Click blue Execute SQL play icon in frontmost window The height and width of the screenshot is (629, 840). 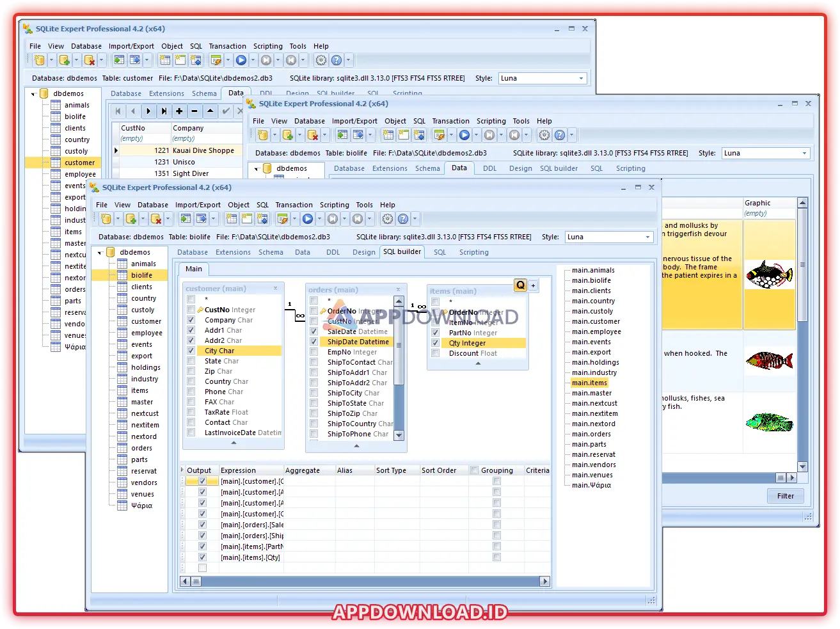click(x=308, y=219)
